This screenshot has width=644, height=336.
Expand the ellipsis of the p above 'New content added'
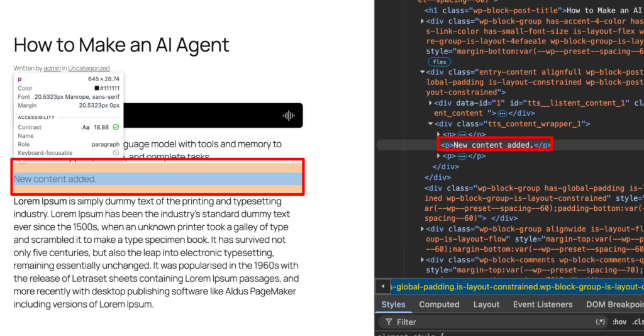[462, 134]
